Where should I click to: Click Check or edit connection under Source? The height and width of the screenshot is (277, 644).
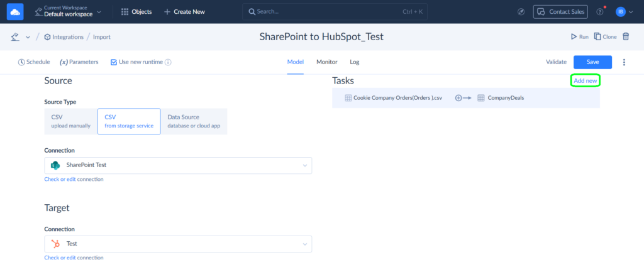pos(74,180)
